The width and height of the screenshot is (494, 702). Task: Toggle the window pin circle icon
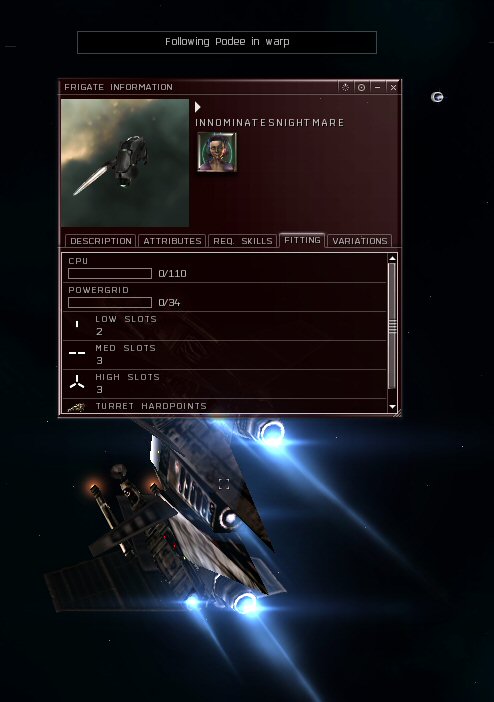[x=361, y=87]
